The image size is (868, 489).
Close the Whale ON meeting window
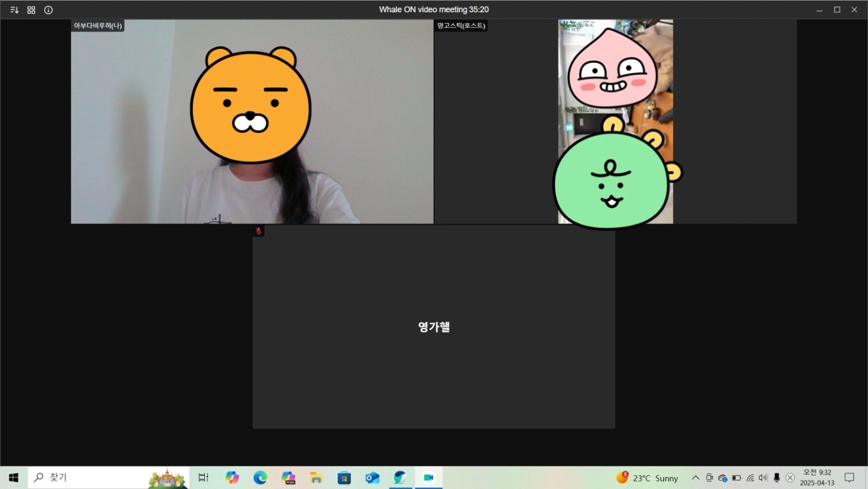tap(854, 10)
